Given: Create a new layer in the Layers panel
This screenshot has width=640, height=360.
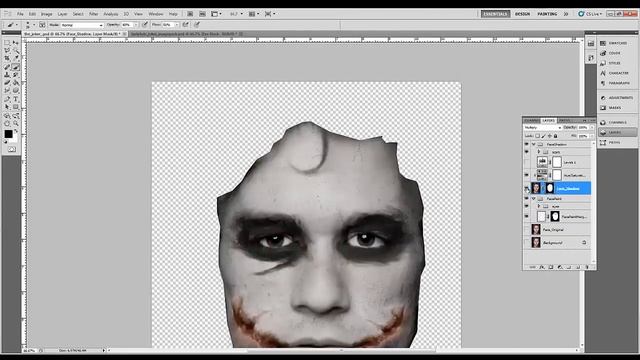Looking at the screenshot, I should (578, 267).
